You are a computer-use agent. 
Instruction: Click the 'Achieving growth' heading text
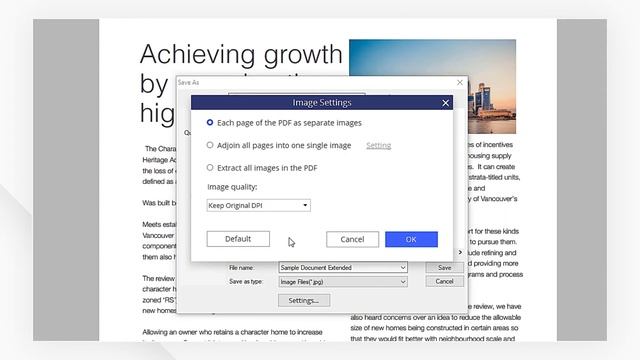tap(241, 54)
